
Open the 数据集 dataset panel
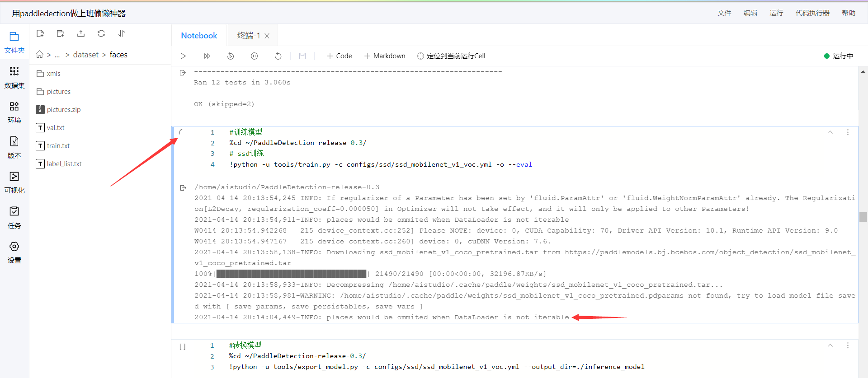coord(14,78)
